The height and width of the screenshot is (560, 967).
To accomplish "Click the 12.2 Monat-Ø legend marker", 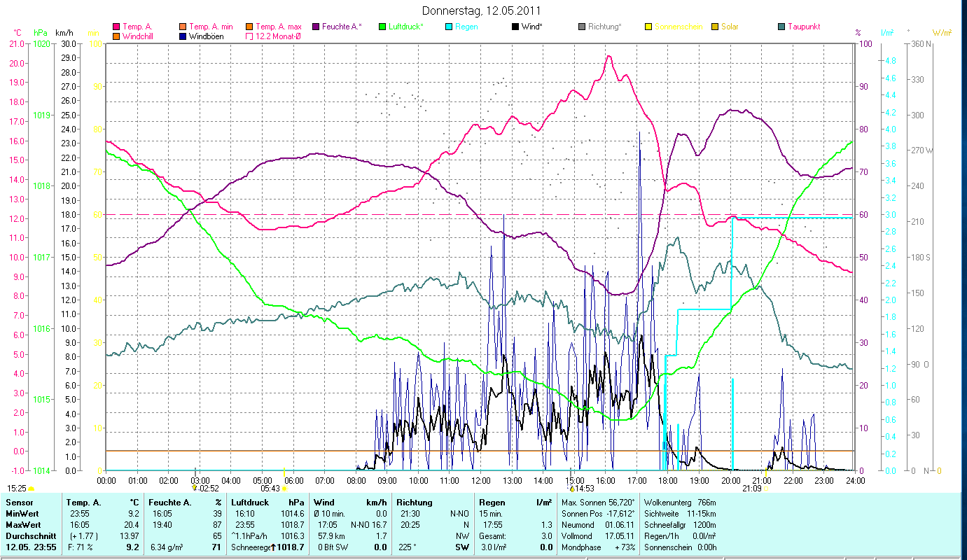I will [x=250, y=36].
